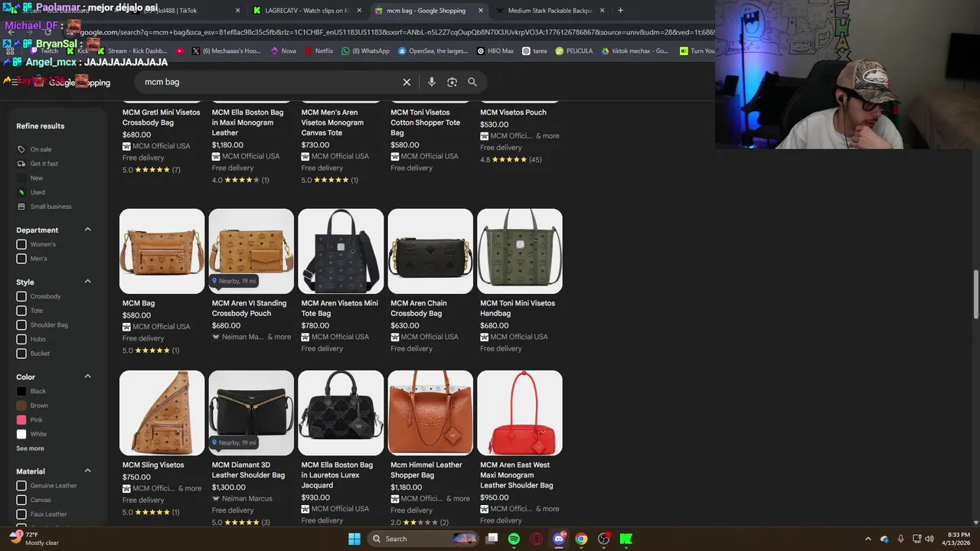Image resolution: width=980 pixels, height=551 pixels.
Task: Open the WhatsApp bookmark
Action: (x=366, y=51)
